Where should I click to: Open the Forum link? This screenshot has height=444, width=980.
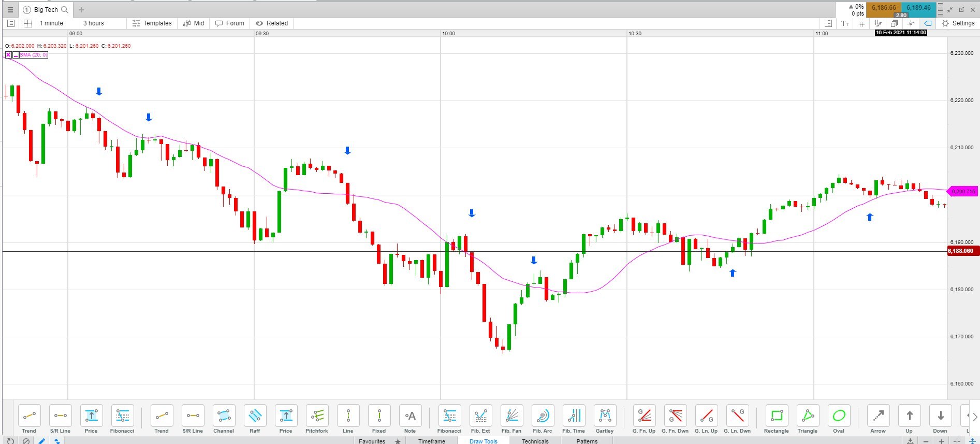230,23
